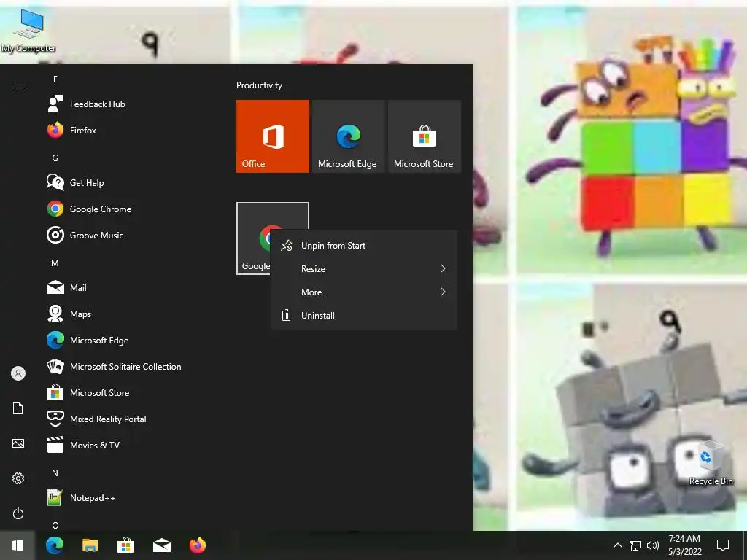Open Settings gear in Start sidebar
Screen dimensions: 747x560
pos(18,478)
